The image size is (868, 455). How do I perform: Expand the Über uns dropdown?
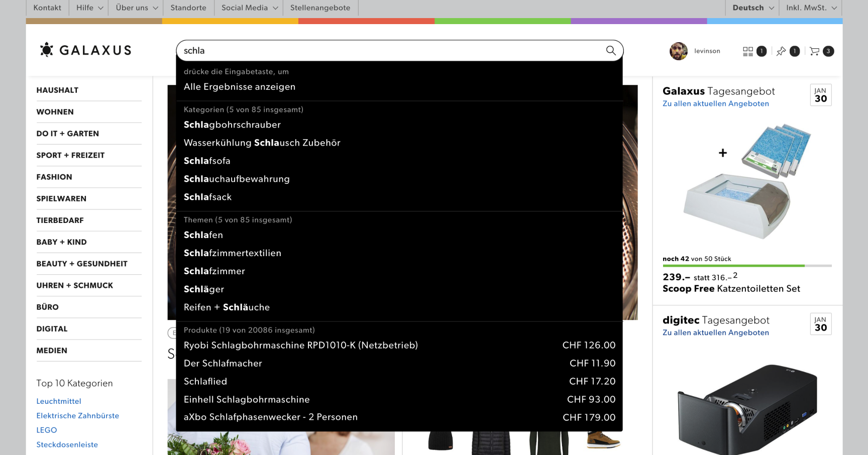click(136, 8)
